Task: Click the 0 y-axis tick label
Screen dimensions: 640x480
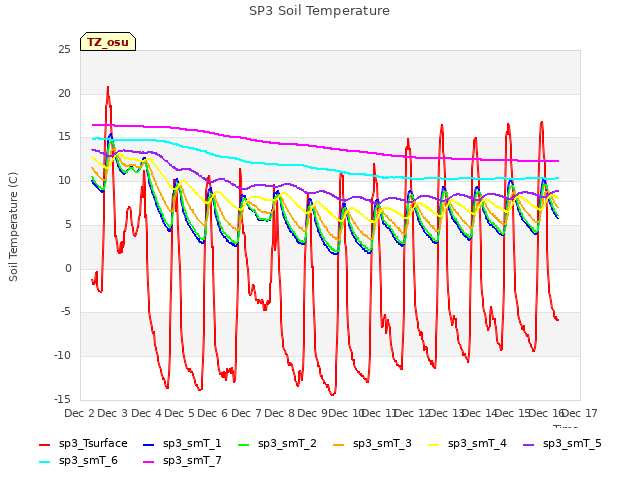Action: coord(68,268)
